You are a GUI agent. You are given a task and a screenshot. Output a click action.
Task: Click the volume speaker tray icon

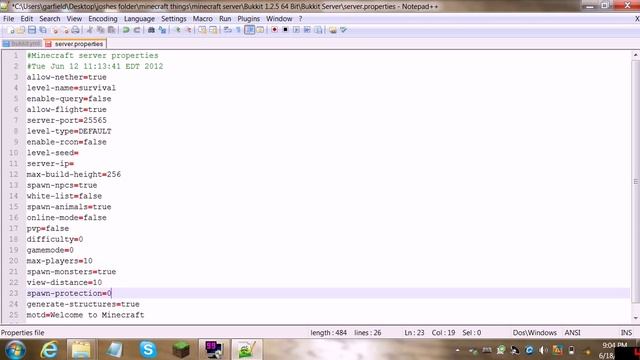[x=542, y=350]
